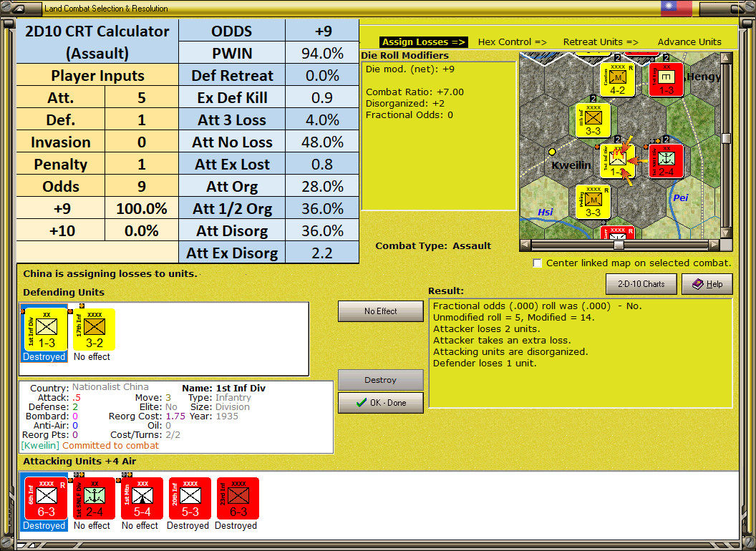Click the map scroll down arrow
Viewport: 756px width, 551px height.
coord(726,233)
